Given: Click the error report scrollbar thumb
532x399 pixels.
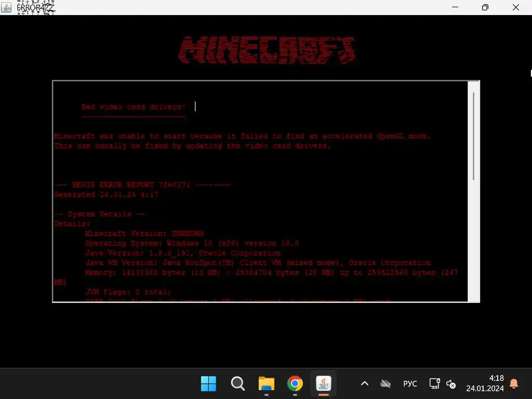Looking at the screenshot, I should 473,137.
